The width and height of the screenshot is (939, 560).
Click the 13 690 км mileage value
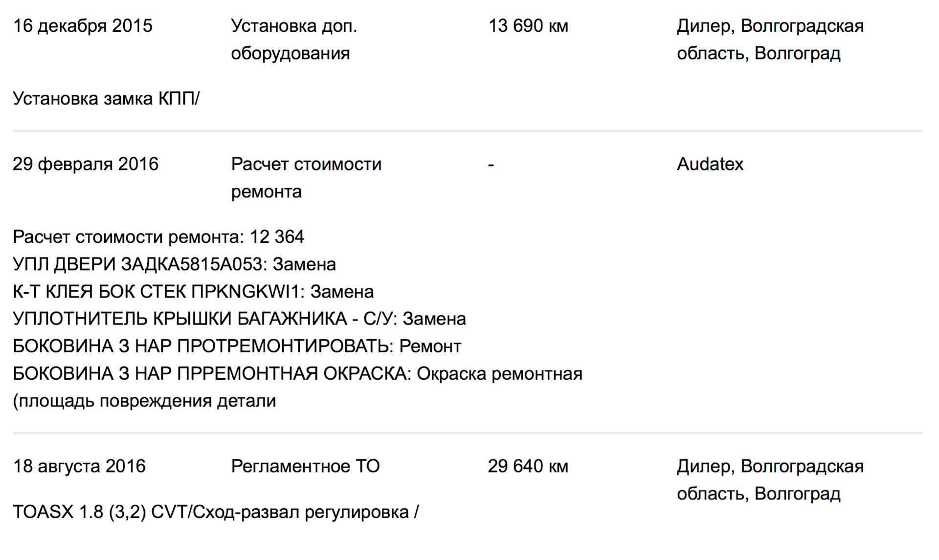(528, 26)
